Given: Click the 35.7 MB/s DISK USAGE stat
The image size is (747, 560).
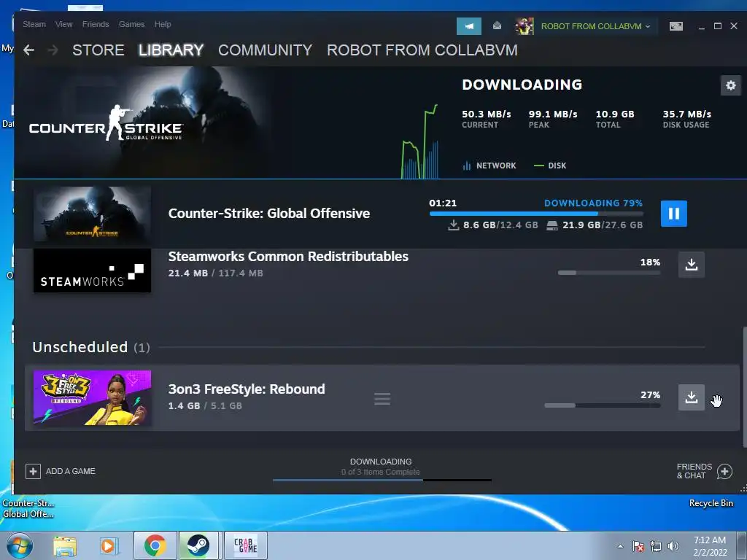Looking at the screenshot, I should [x=686, y=119].
